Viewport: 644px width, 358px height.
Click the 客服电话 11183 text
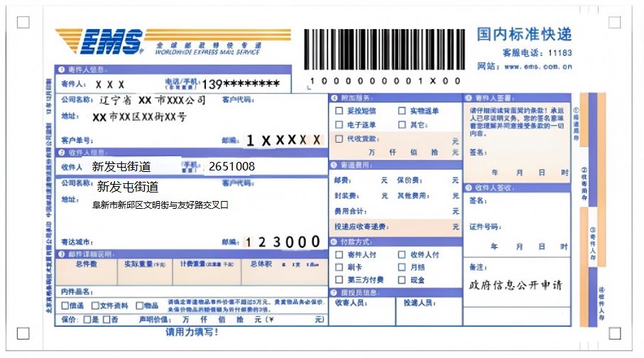pyautogui.click(x=537, y=53)
